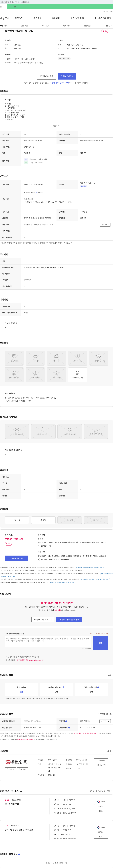Click the top 고용24 입사지원 button
This screenshot has height=868, width=113.
click(x=67, y=76)
